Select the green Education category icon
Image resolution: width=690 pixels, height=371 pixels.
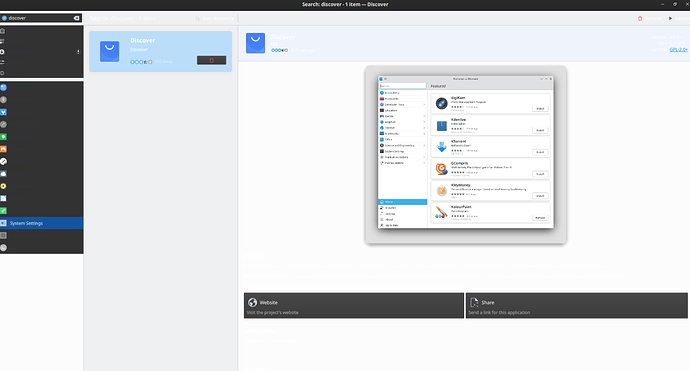click(4, 137)
